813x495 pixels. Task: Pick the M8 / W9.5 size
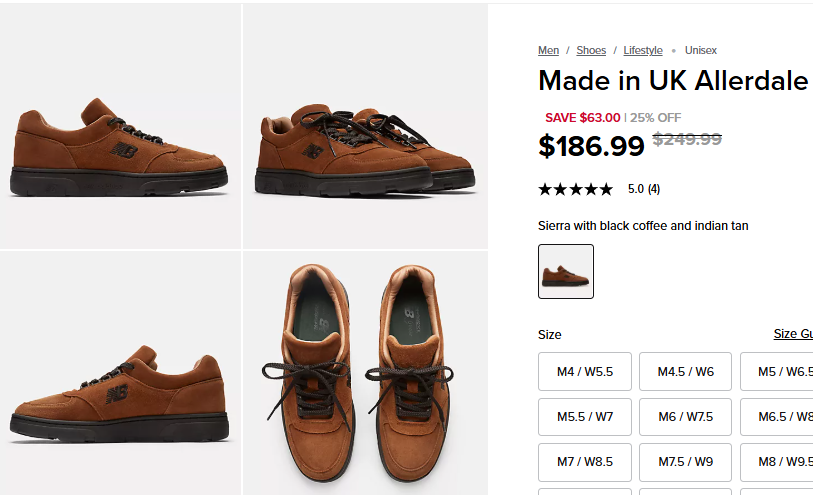pyautogui.click(x=780, y=462)
